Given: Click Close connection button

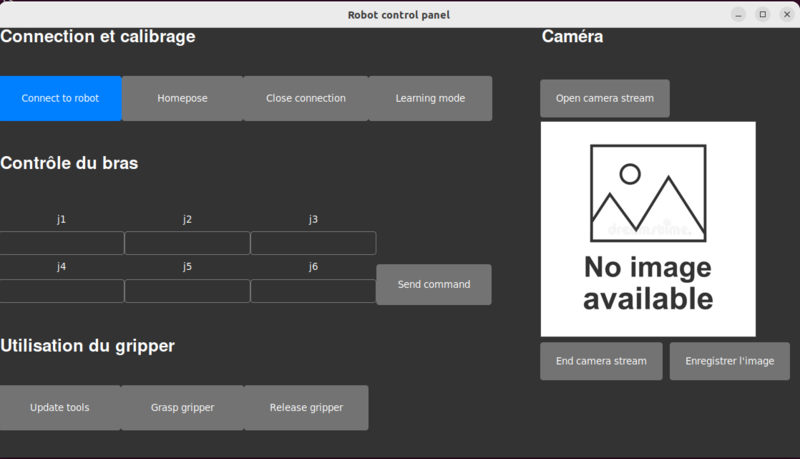Looking at the screenshot, I should (306, 98).
